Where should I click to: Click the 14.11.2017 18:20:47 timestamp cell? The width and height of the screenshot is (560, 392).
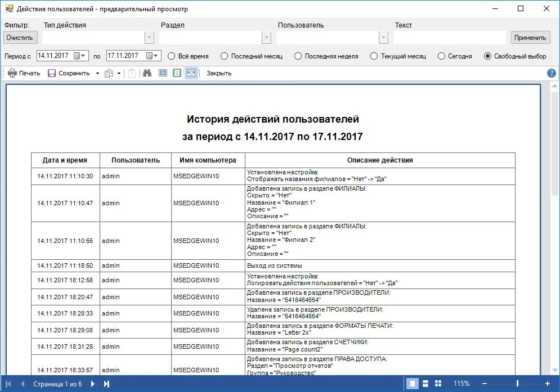65,297
